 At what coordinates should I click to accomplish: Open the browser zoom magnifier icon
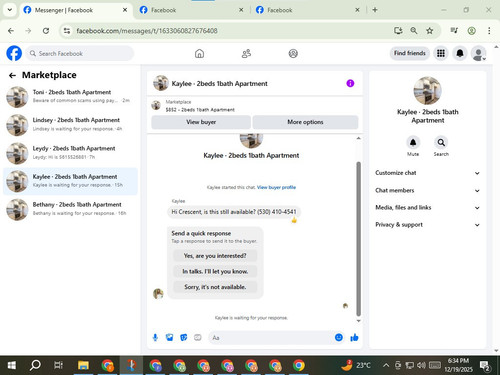click(414, 31)
